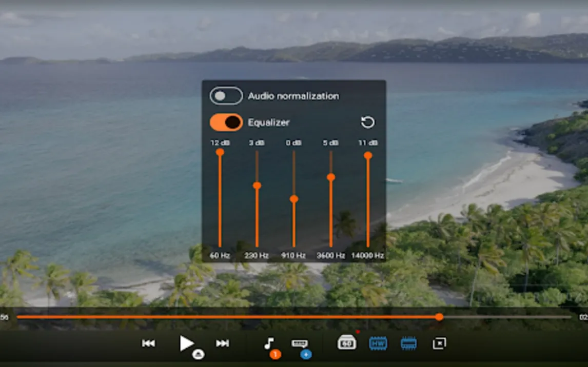Click the 14000 Hz band slider knob
This screenshot has height=367, width=588.
click(x=368, y=155)
